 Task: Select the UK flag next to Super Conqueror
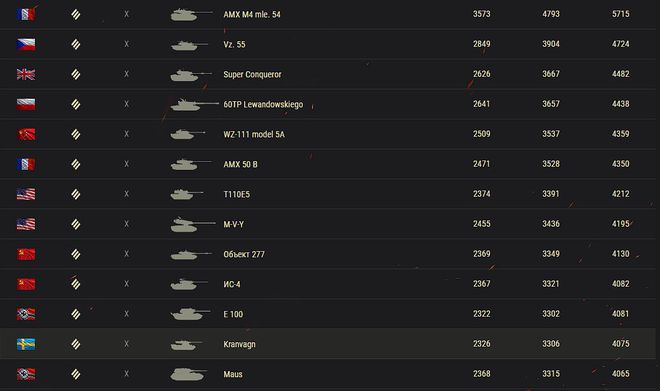(x=26, y=74)
